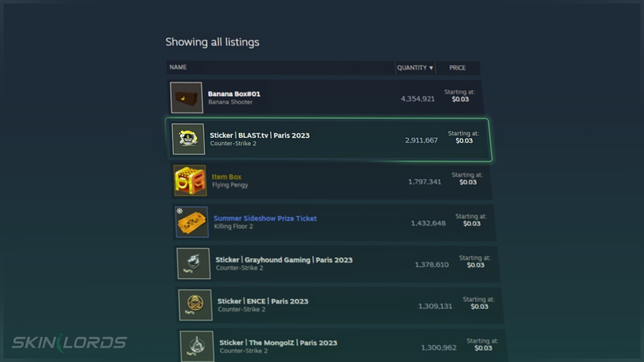Open the Banana Box#01 item thumbnail
Image resolution: width=644 pixels, height=362 pixels.
tap(186, 98)
